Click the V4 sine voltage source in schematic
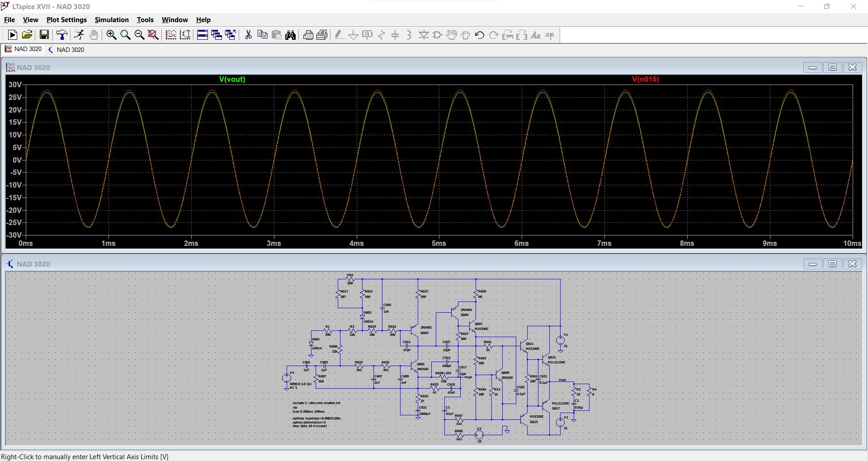Image resolution: width=868 pixels, height=461 pixels. (x=287, y=378)
